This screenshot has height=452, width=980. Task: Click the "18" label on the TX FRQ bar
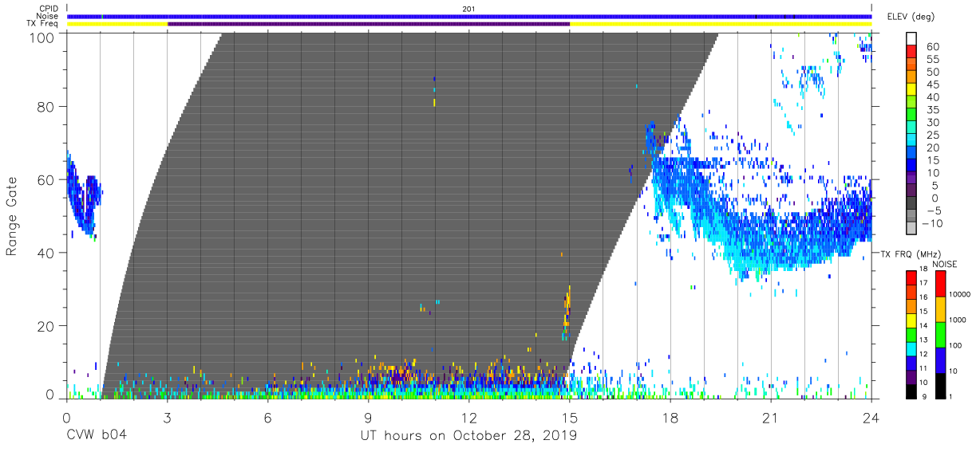point(923,270)
